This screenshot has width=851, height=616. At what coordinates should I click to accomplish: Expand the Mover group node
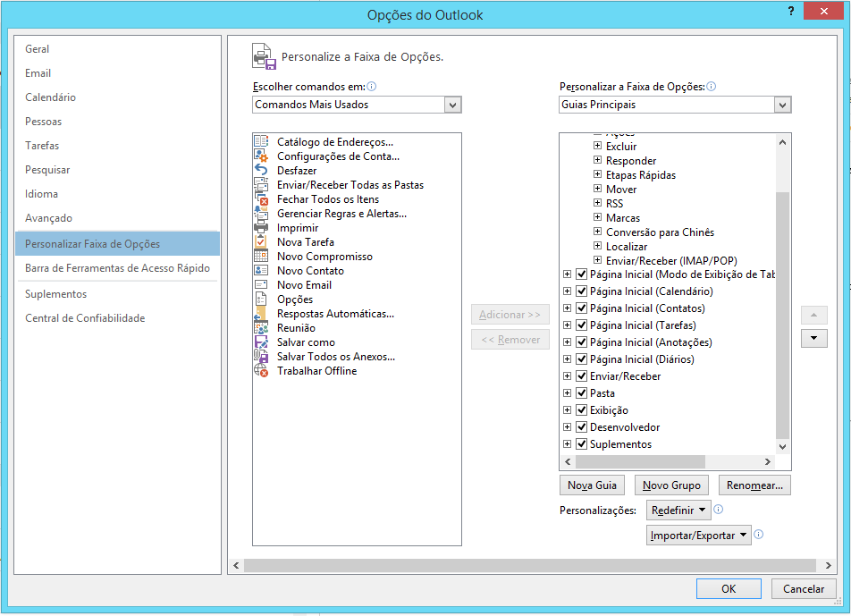tap(597, 189)
